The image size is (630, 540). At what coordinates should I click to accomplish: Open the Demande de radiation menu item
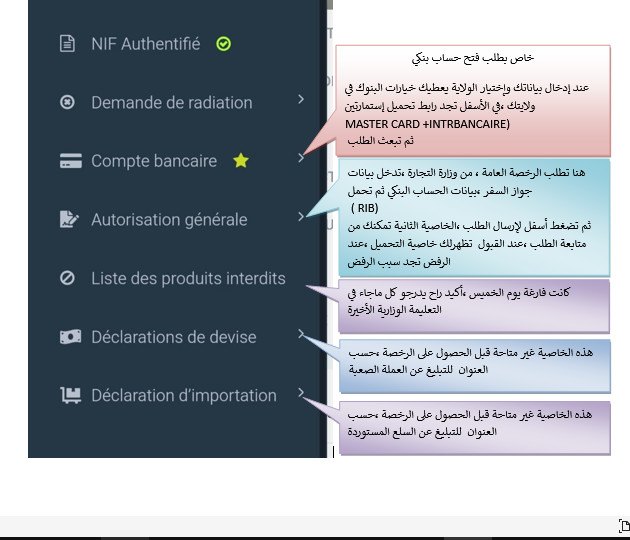tap(172, 102)
